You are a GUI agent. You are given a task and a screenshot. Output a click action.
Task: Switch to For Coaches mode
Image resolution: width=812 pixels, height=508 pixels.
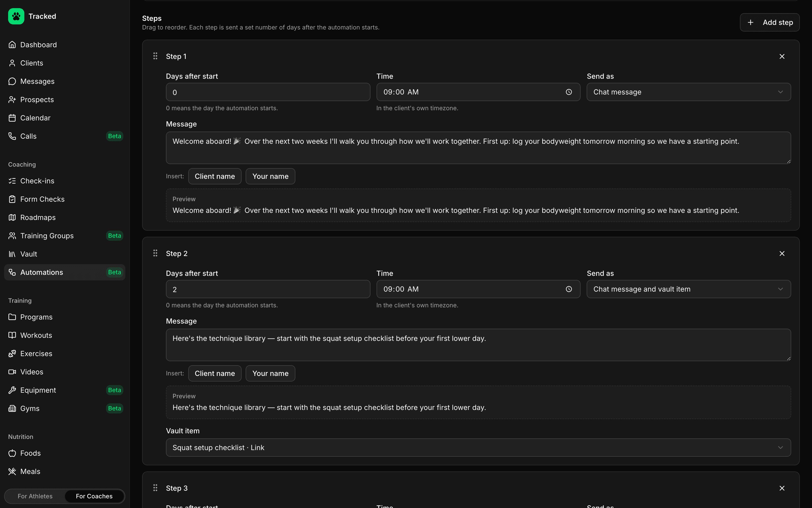(x=94, y=496)
